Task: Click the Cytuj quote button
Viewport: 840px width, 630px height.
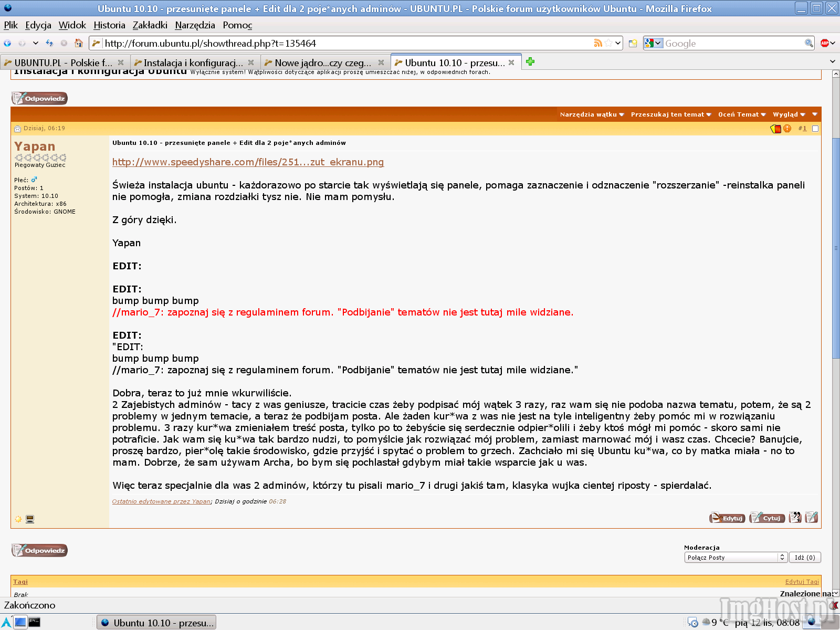Action: tap(767, 518)
